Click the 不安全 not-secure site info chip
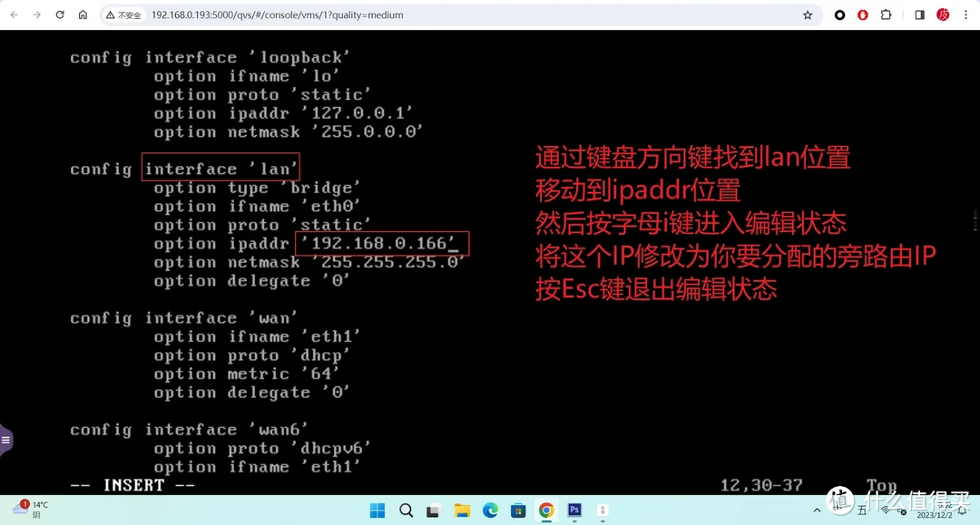The width and height of the screenshot is (980, 525). pyautogui.click(x=123, y=15)
